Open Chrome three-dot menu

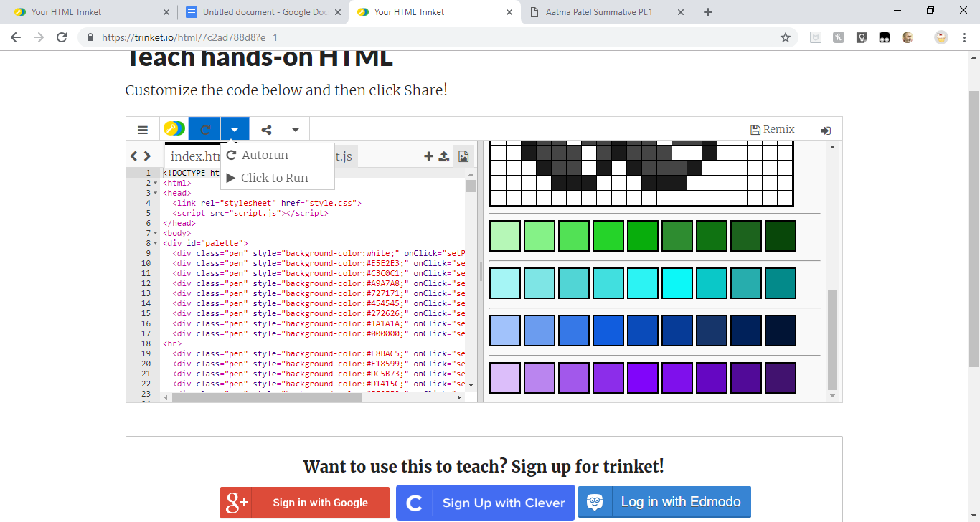964,37
